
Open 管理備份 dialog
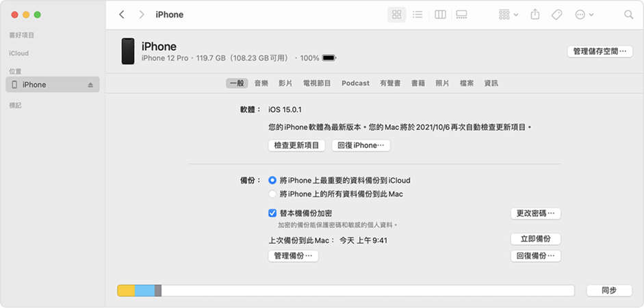click(293, 256)
